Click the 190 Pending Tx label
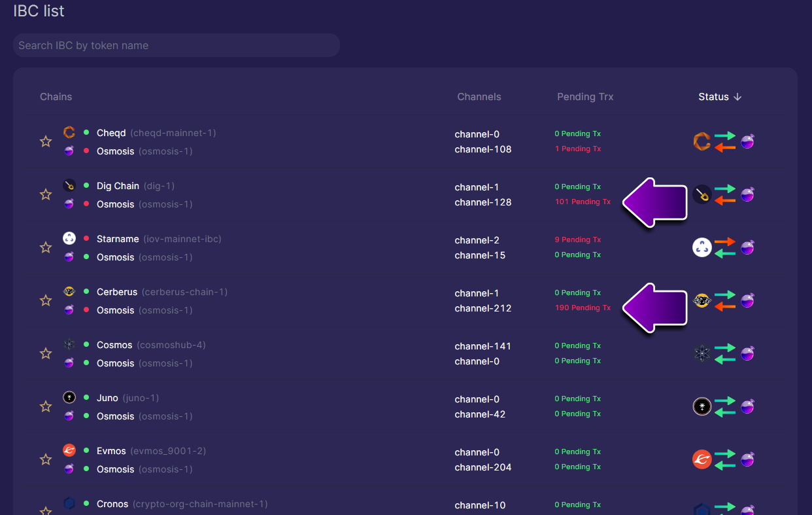Image resolution: width=812 pixels, height=515 pixels. pos(583,308)
